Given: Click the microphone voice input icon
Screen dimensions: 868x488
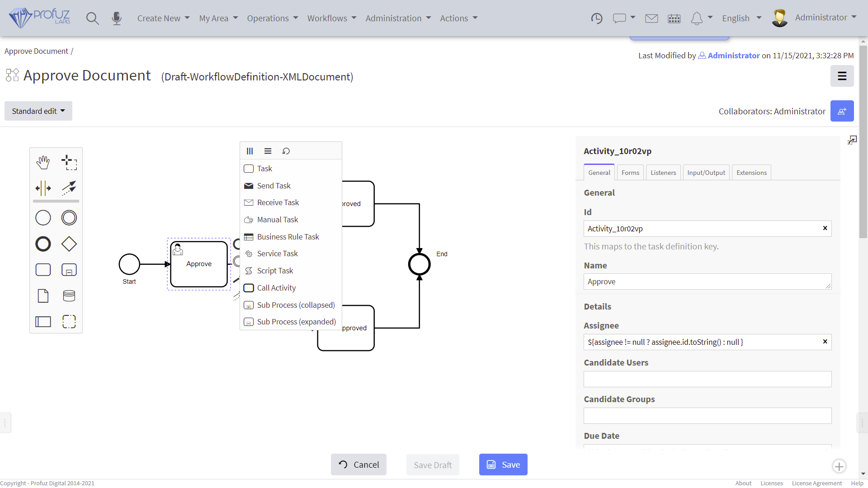Looking at the screenshot, I should 117,19.
